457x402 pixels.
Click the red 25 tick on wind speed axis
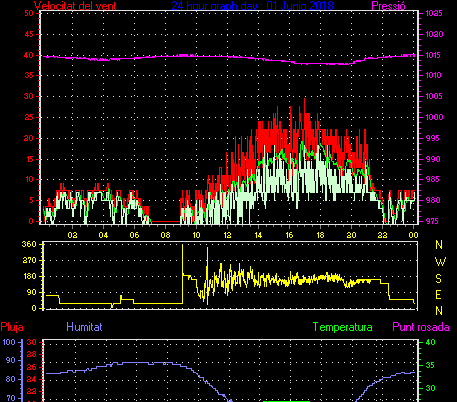pos(29,117)
